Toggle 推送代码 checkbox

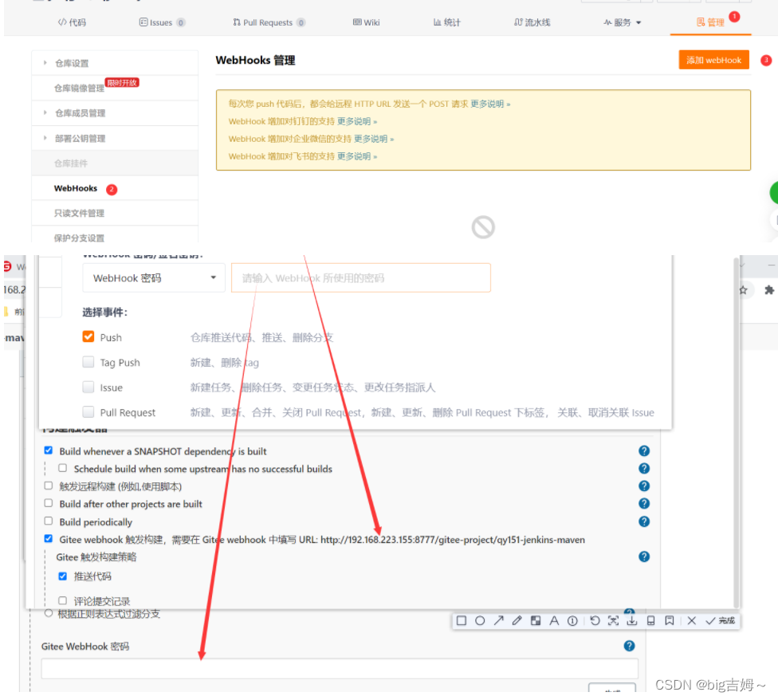coord(62,576)
